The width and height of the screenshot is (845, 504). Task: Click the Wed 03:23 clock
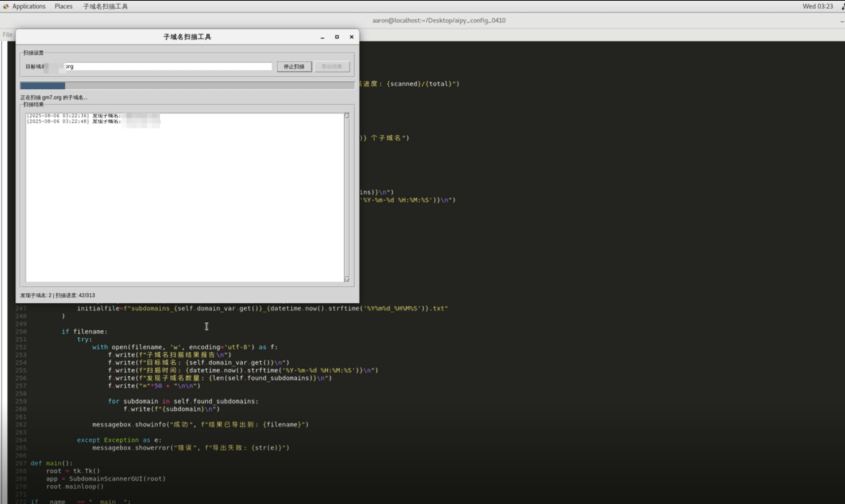click(x=817, y=7)
